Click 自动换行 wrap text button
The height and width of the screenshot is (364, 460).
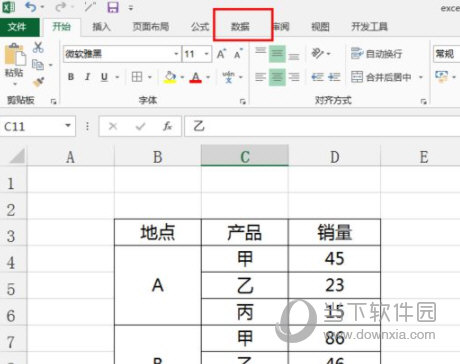[x=377, y=54]
